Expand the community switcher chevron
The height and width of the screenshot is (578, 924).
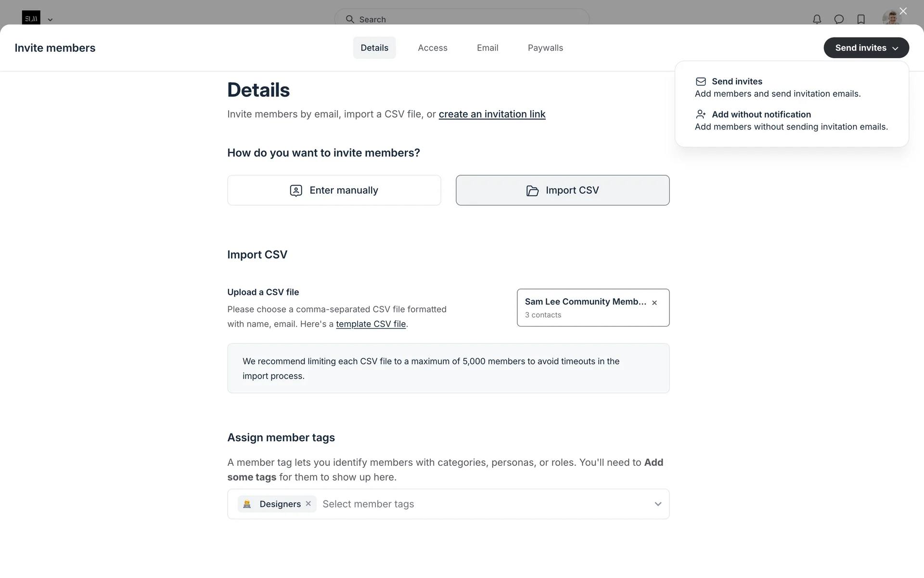[x=50, y=20]
